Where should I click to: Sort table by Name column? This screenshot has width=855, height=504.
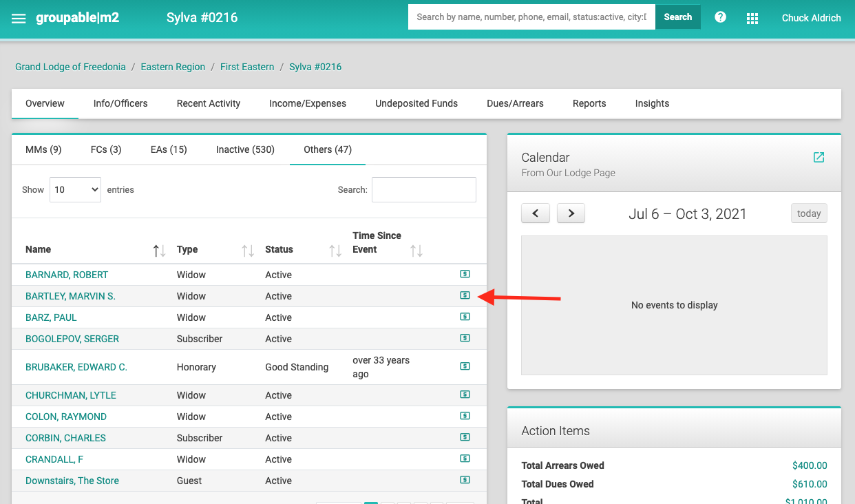(159, 251)
